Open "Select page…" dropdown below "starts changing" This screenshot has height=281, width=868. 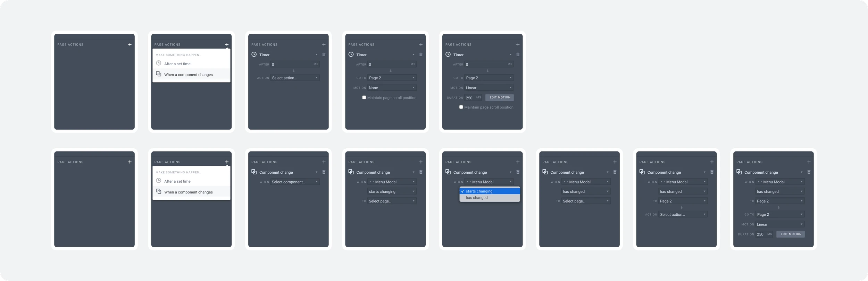tap(392, 201)
